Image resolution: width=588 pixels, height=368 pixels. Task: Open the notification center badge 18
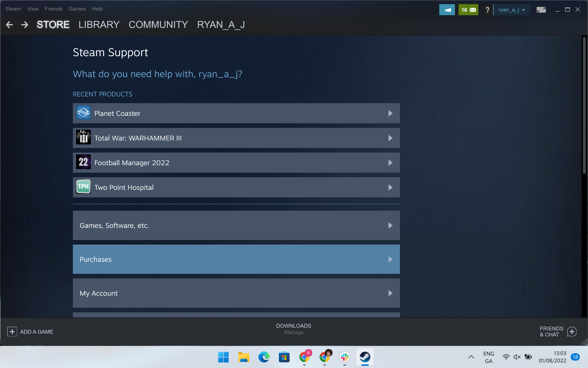[575, 357]
